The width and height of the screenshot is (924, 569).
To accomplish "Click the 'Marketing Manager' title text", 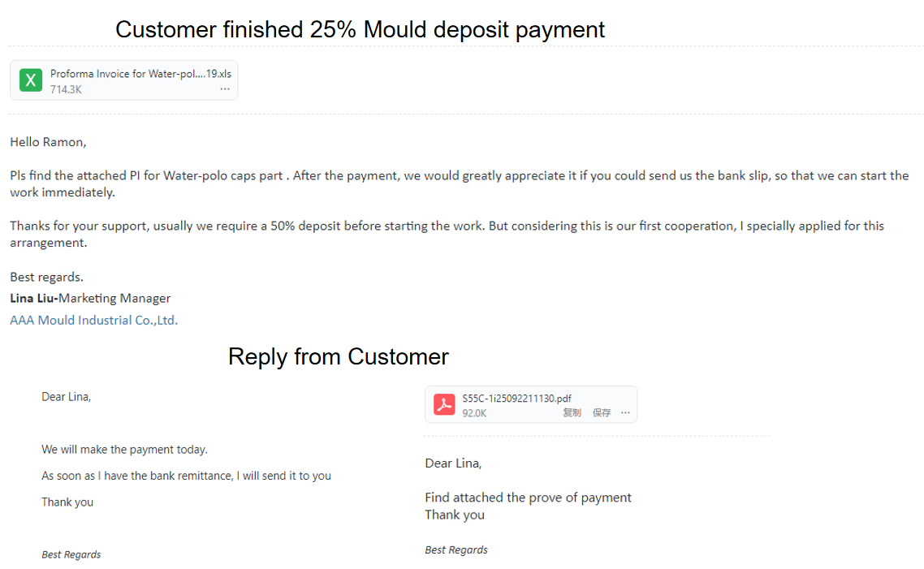I will pos(114,298).
